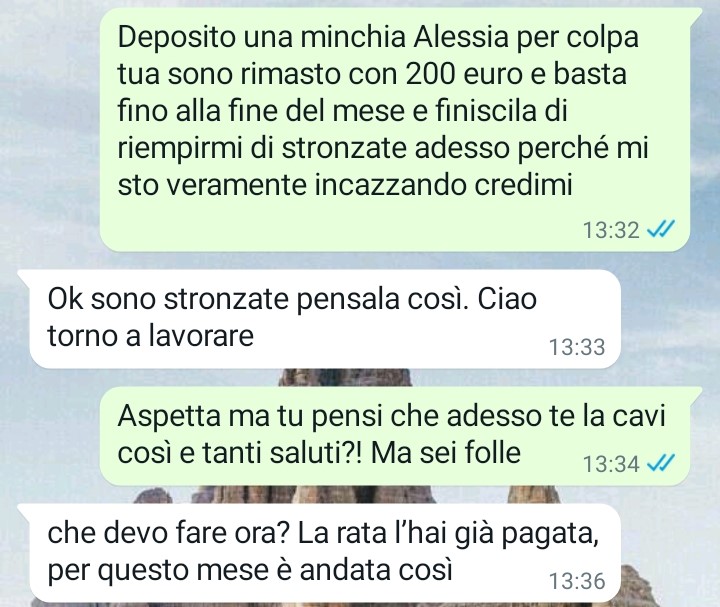Tap the words 'Ma sei folle'
Viewport: 720px width, 607px height.
pos(446,453)
